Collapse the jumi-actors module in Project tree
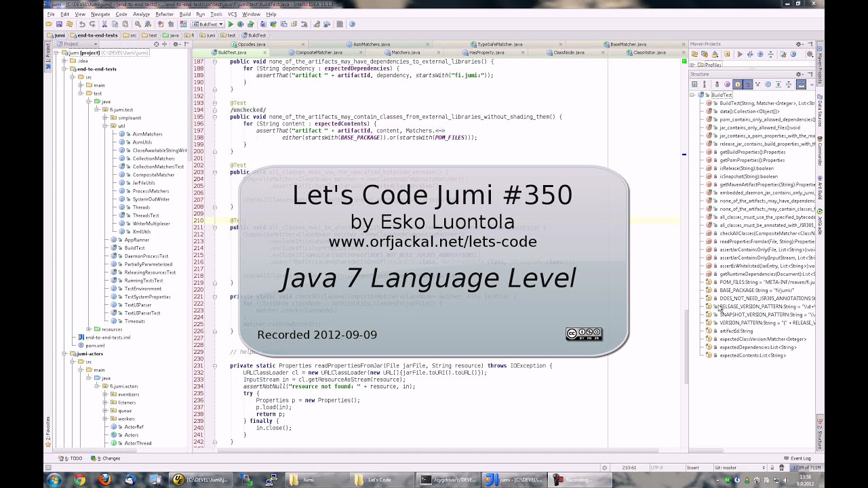The image size is (868, 488). click(64, 354)
